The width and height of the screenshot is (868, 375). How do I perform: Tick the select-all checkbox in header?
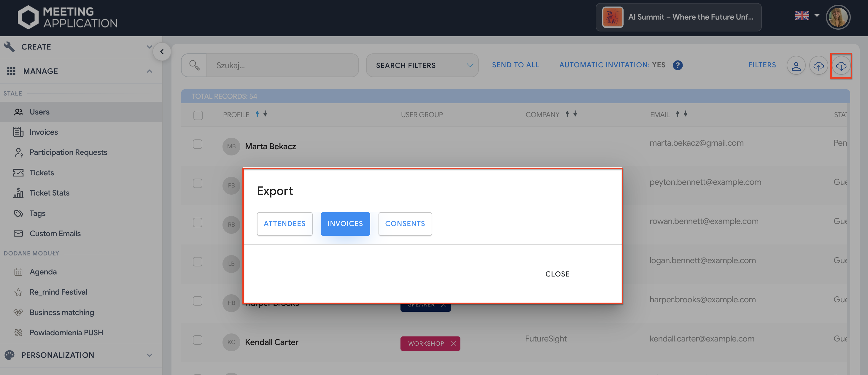tap(198, 115)
